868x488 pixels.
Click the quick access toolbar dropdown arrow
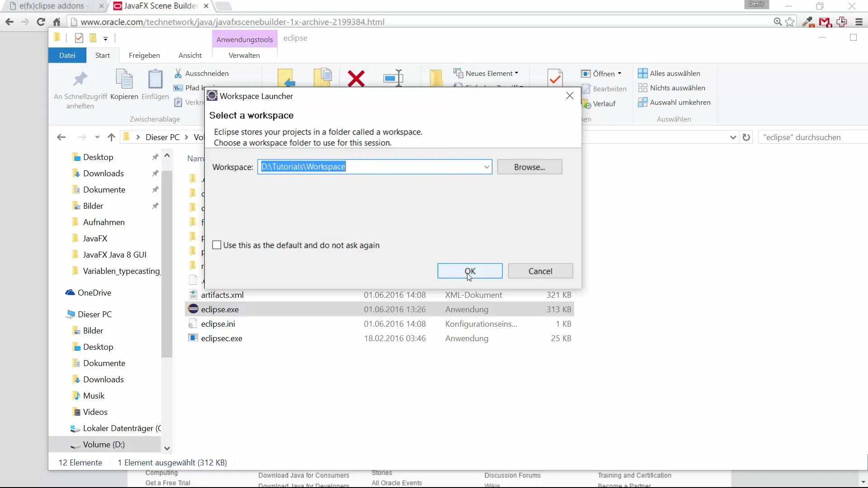point(105,38)
